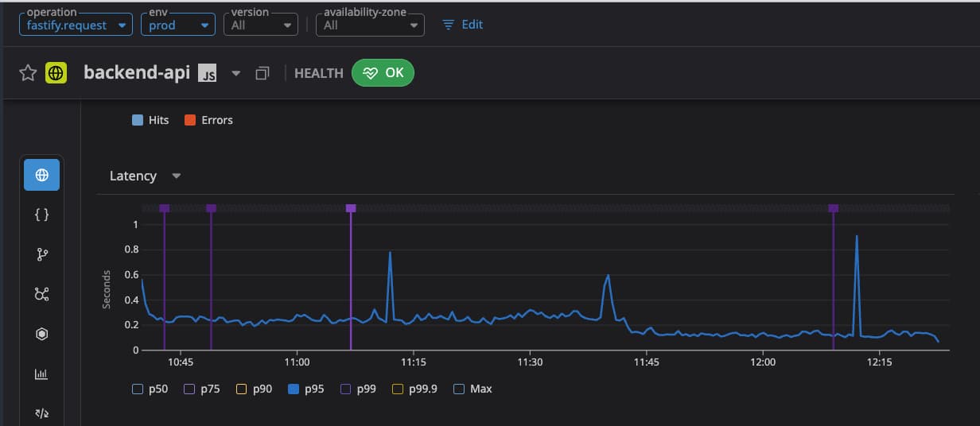Toggle the Max latency checkbox
This screenshot has width=980, height=426.
tap(459, 389)
